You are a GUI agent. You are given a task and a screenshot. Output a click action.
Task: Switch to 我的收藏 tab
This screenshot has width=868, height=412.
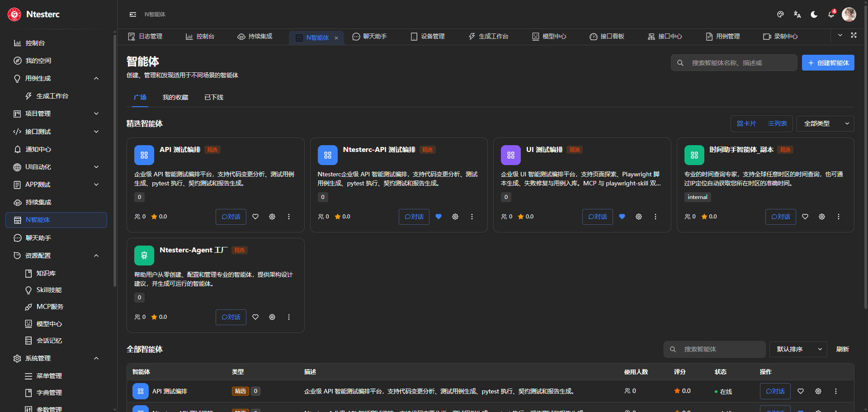(175, 97)
